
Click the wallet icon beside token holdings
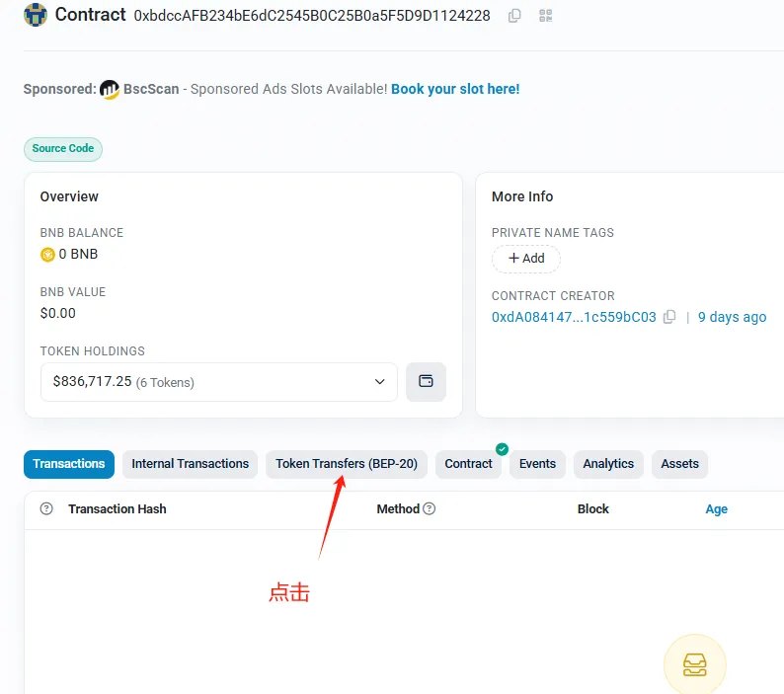point(426,382)
